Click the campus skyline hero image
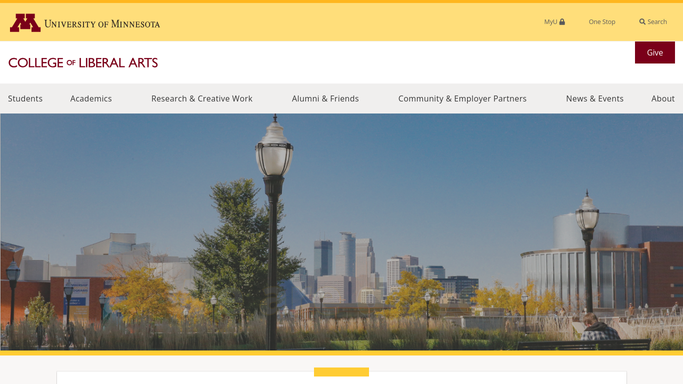The height and width of the screenshot is (384, 683). 342,232
